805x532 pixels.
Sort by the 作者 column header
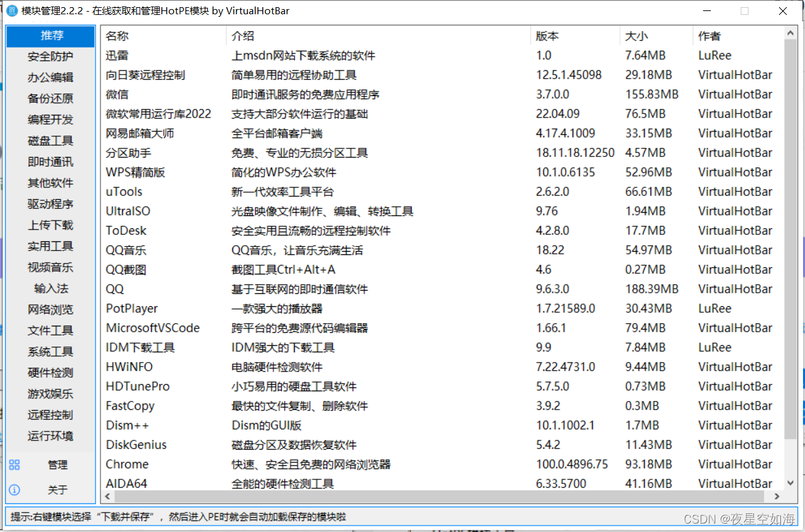coord(738,36)
